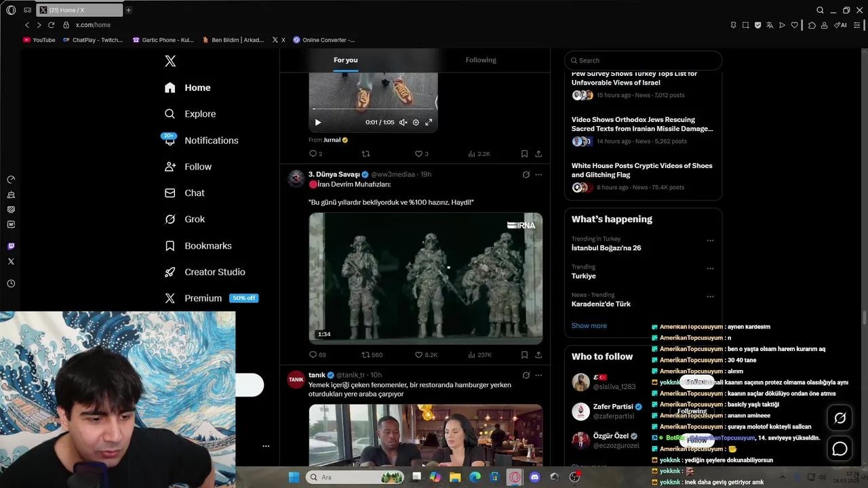Enter fullscreen on Jurnal video

(x=429, y=123)
